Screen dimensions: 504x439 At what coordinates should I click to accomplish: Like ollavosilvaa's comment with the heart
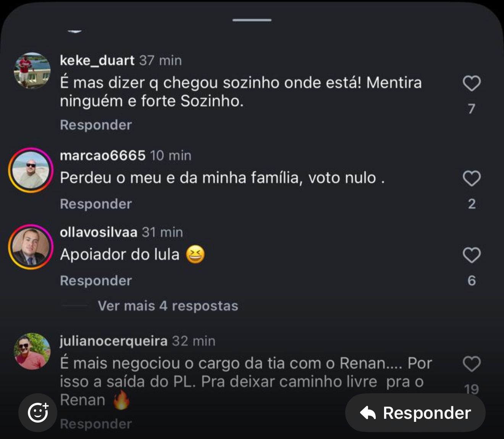click(472, 255)
